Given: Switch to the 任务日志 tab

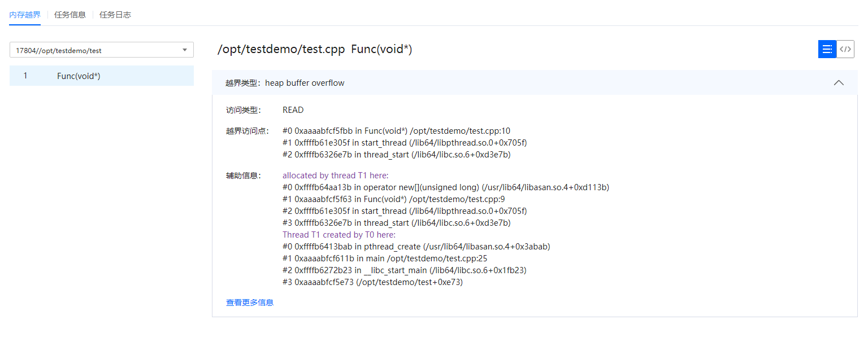Looking at the screenshot, I should tap(115, 15).
